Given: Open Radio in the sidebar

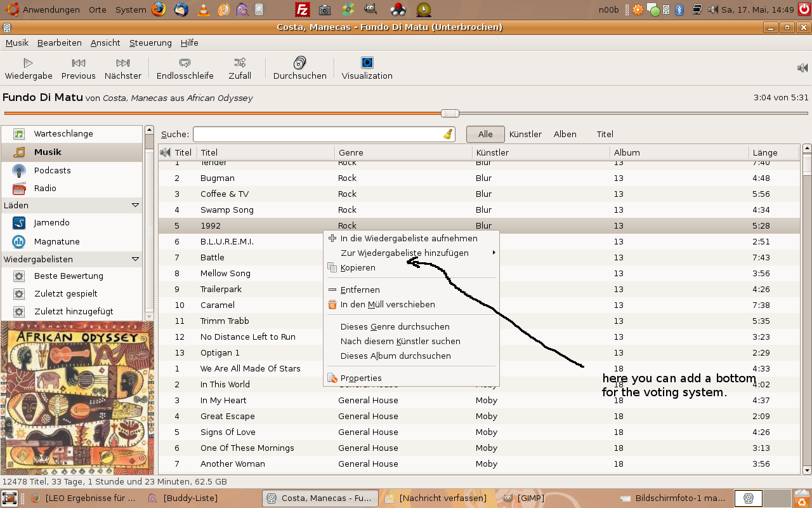Looking at the screenshot, I should pos(72,188).
